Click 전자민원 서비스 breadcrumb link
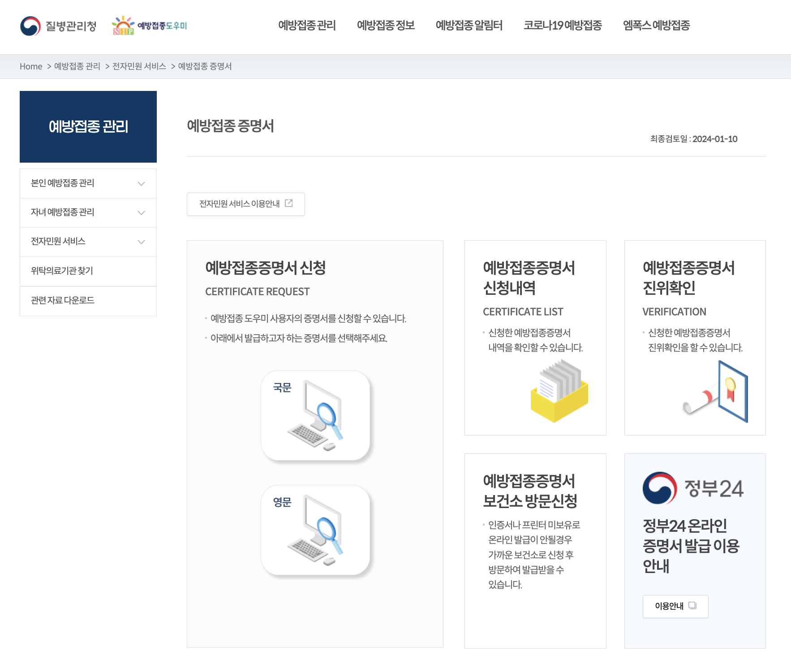Screen dimensions: 791x672 [139, 66]
